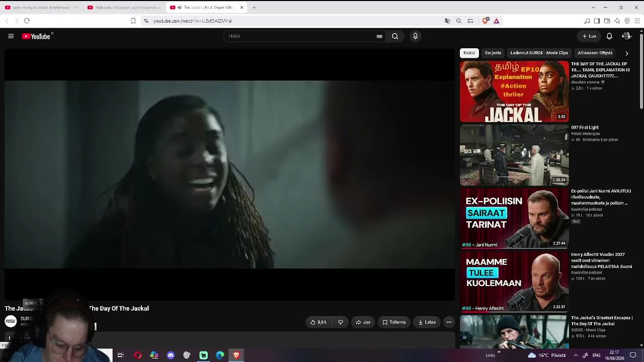Start voice search with the microphone
This screenshot has width=644, height=362.
click(415, 36)
